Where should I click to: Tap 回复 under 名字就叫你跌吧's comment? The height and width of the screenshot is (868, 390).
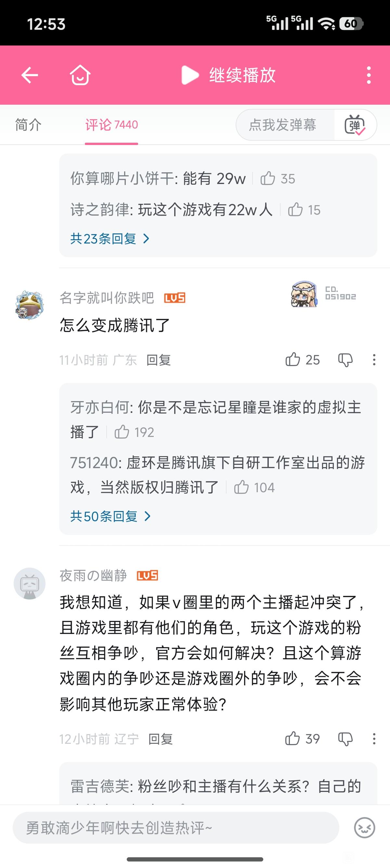coord(159,360)
